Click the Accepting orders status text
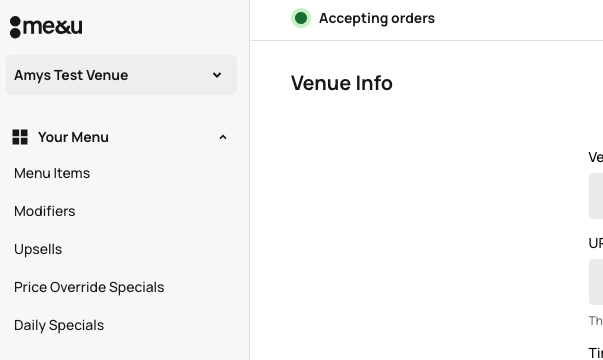Image resolution: width=603 pixels, height=360 pixels. tap(377, 18)
